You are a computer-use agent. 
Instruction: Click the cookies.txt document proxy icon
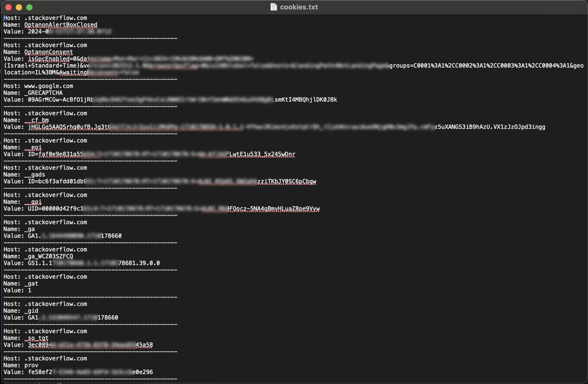pyautogui.click(x=274, y=7)
